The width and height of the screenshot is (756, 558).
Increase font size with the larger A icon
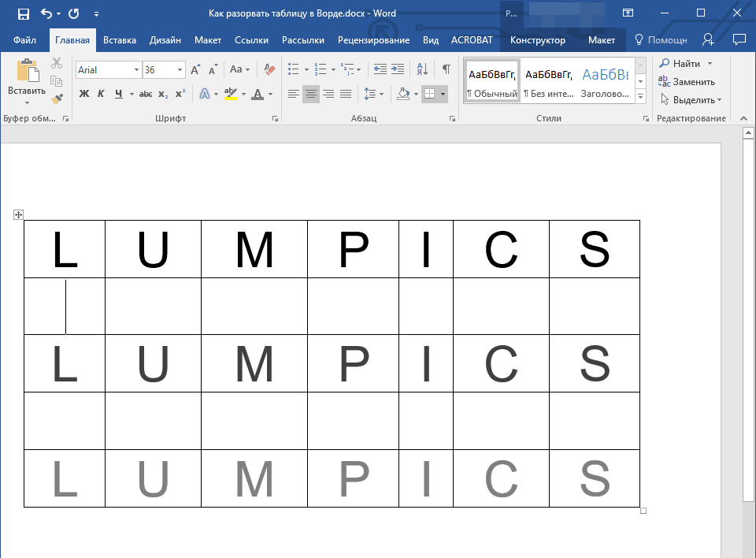coord(195,70)
